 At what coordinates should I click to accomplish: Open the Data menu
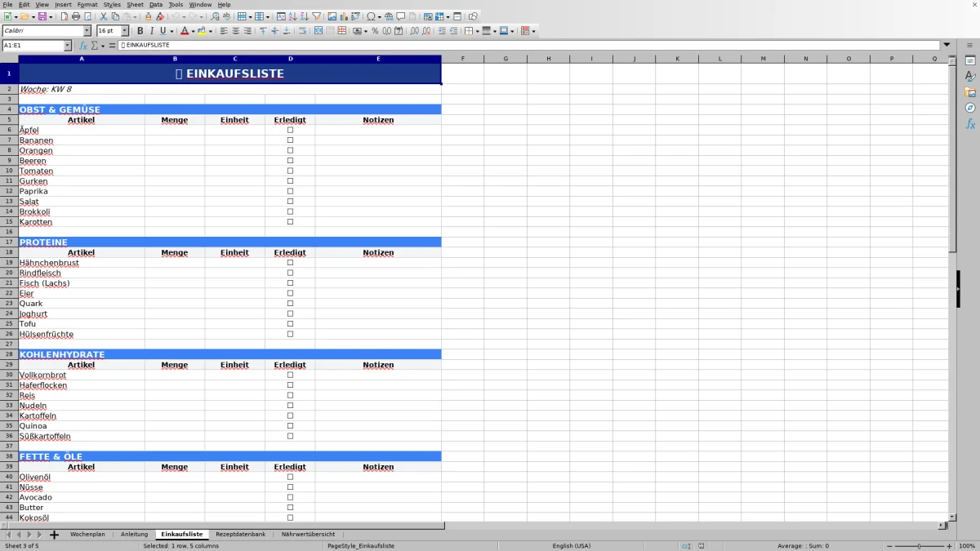coord(155,4)
